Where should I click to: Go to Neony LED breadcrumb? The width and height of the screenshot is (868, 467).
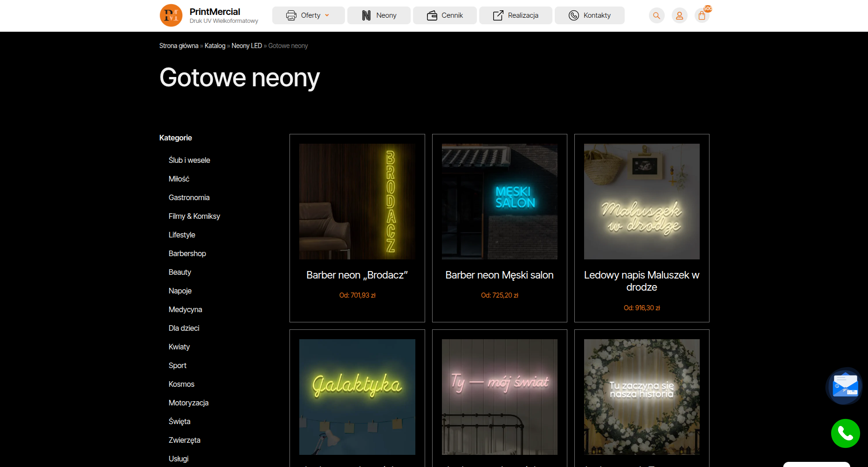point(247,46)
